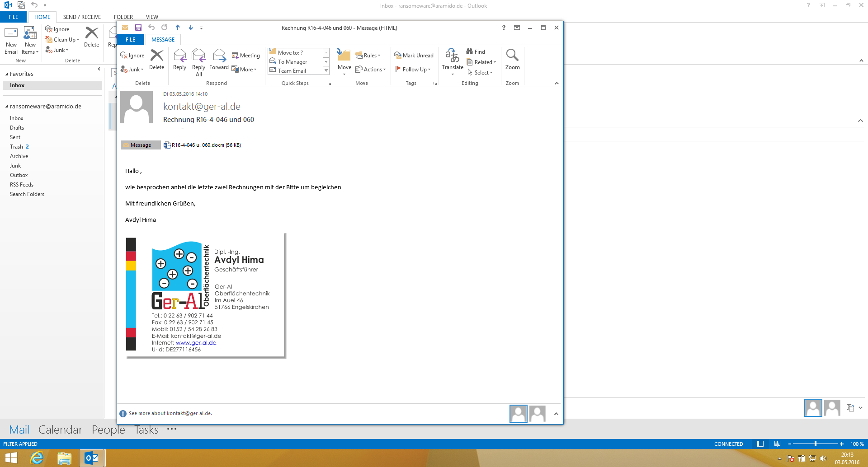
Task: Collapse ransomeware@aramido.de account tree
Action: 7,107
